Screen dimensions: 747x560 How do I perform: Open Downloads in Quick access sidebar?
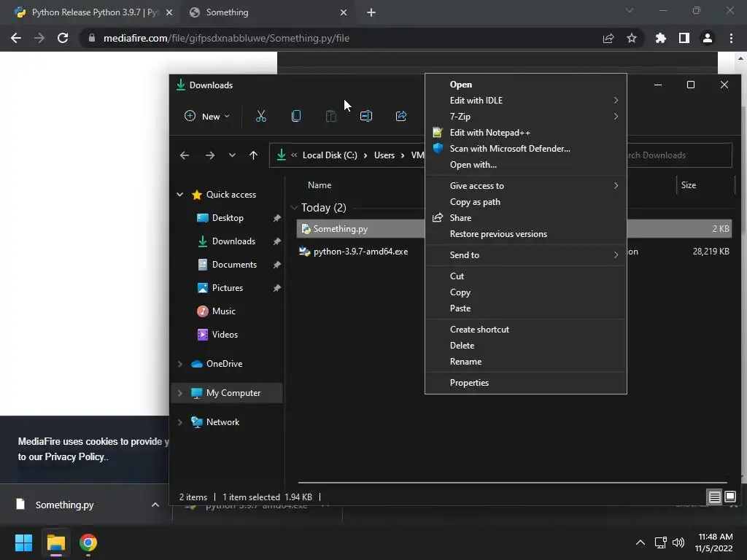tap(233, 241)
